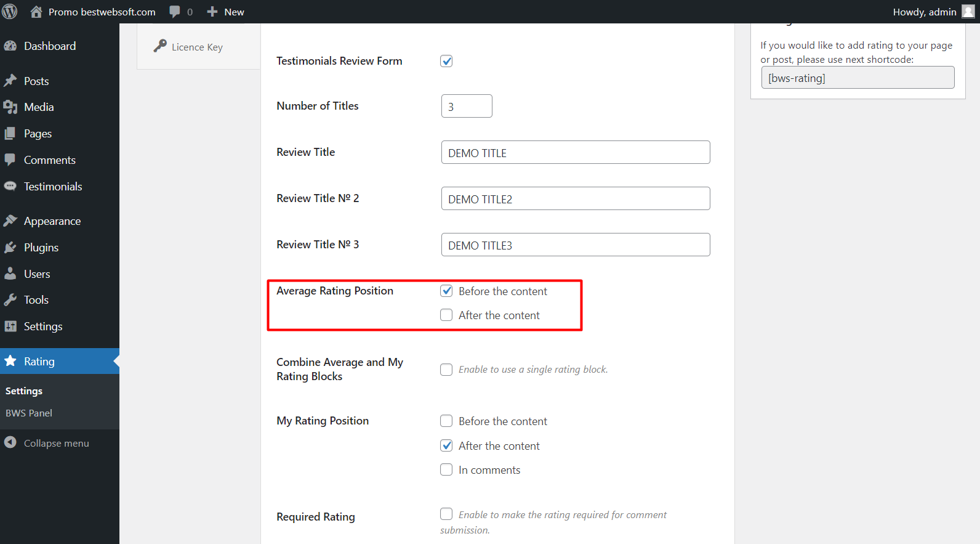The height and width of the screenshot is (544, 980).
Task: Open BWS Panel submenu link
Action: tap(29, 413)
